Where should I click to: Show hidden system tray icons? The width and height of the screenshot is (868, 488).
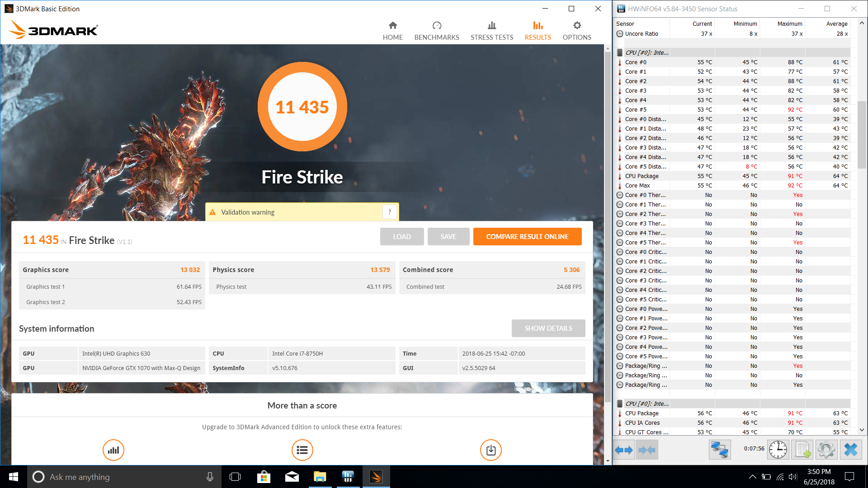[x=752, y=477]
